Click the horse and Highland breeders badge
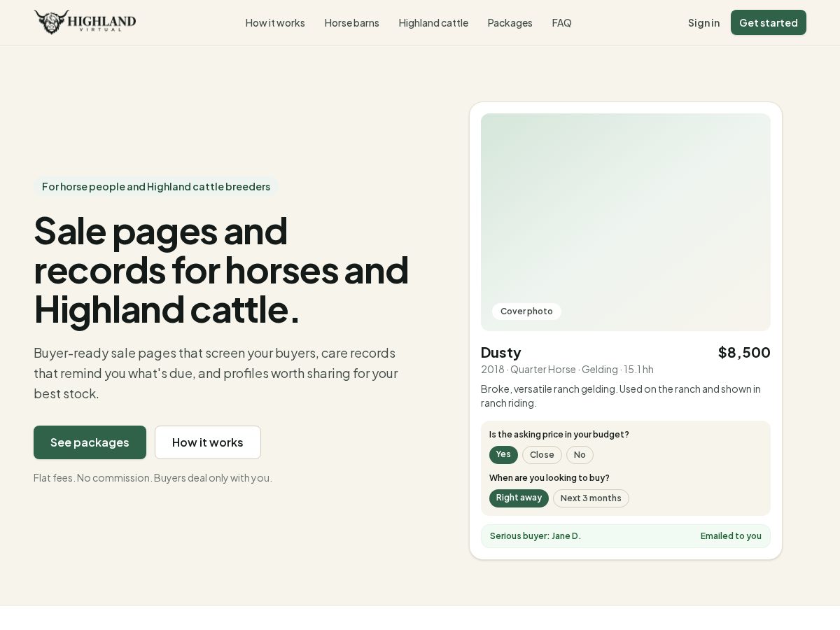The height and width of the screenshot is (630, 840). (x=156, y=187)
